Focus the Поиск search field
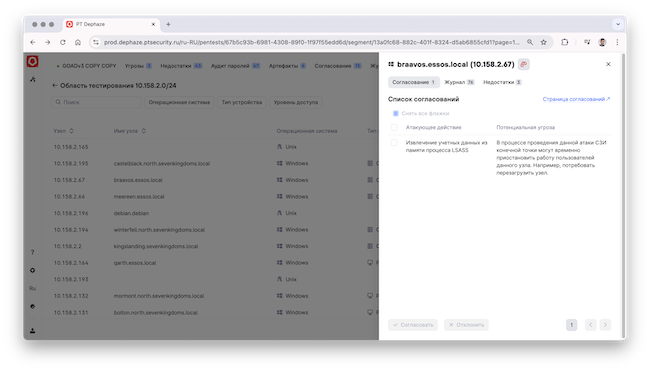This screenshot has width=650, height=371. click(x=96, y=102)
